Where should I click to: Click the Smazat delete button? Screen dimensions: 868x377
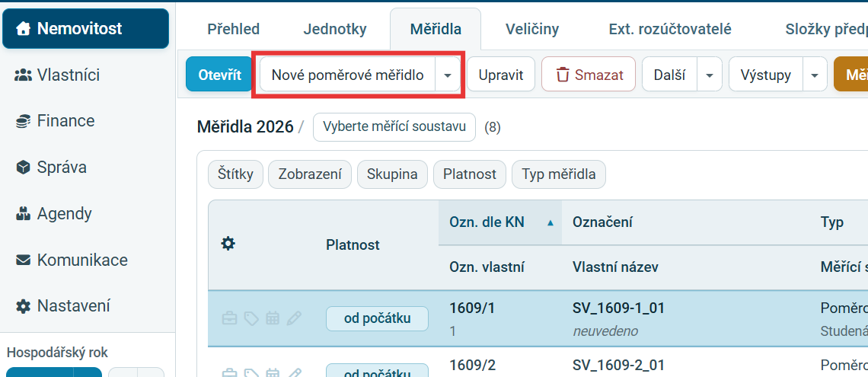coord(589,74)
